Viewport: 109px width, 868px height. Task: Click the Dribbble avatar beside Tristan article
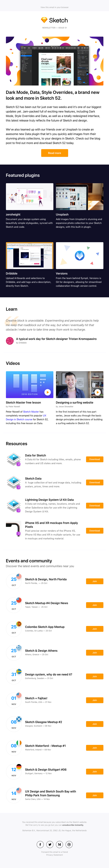(x=10, y=341)
